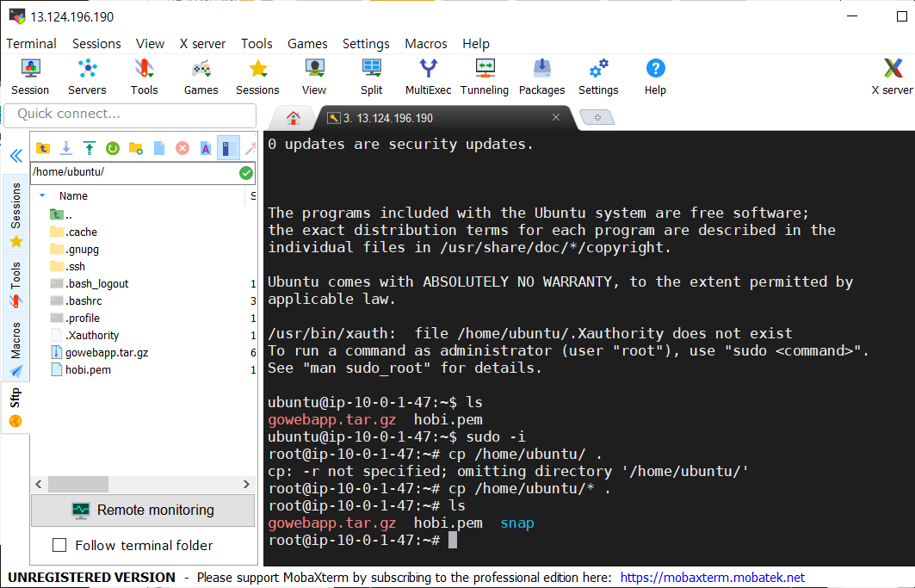Create a new folder in SFTP panel

point(136,148)
